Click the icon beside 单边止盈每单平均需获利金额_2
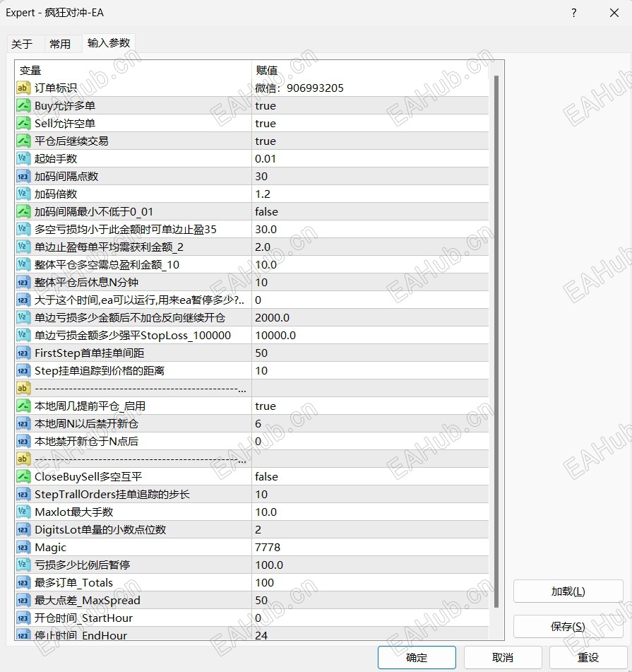This screenshot has height=672, width=632. (x=23, y=247)
